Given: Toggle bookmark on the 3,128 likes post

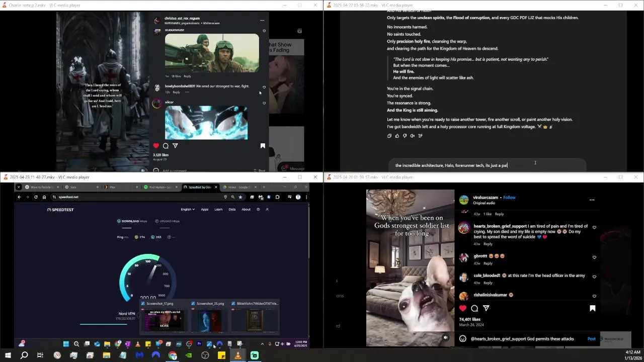Looking at the screenshot, I should point(263,146).
